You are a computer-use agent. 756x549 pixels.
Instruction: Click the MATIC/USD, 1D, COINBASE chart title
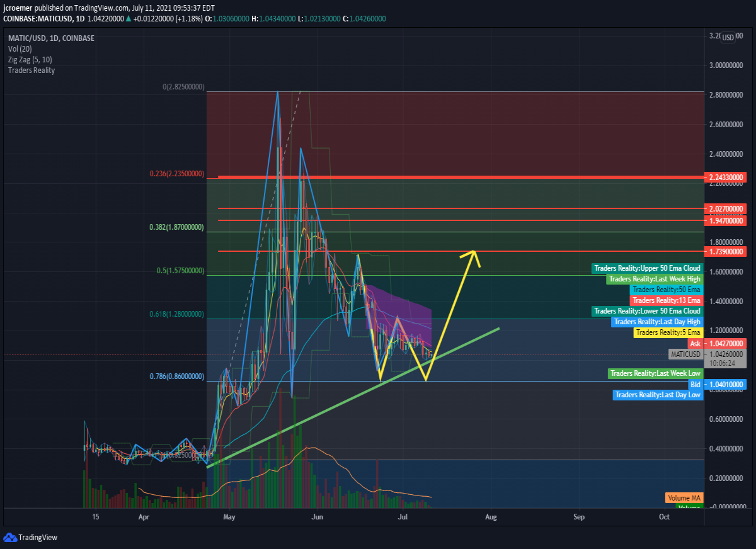point(51,38)
